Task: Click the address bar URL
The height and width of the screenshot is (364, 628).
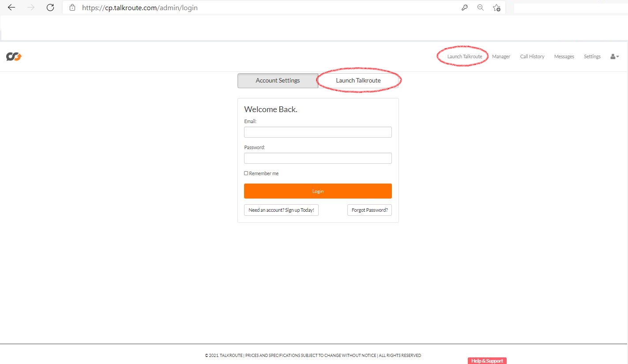Action: click(139, 8)
